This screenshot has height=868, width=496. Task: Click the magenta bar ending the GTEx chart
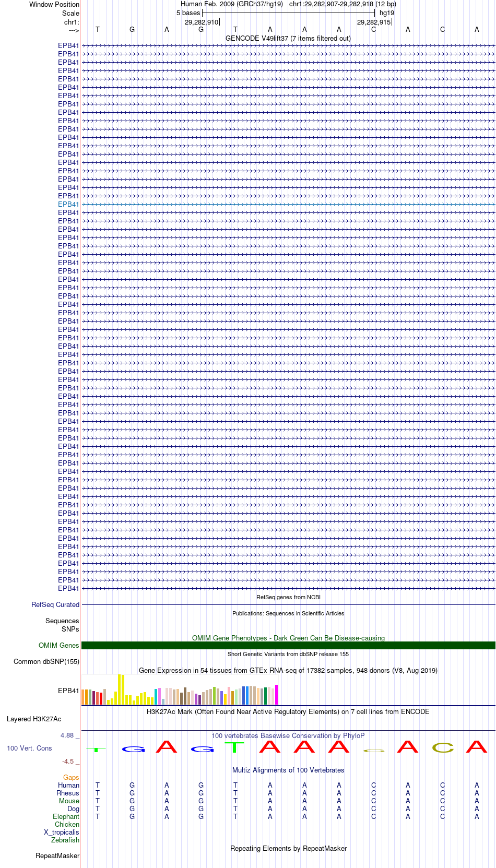(x=277, y=695)
